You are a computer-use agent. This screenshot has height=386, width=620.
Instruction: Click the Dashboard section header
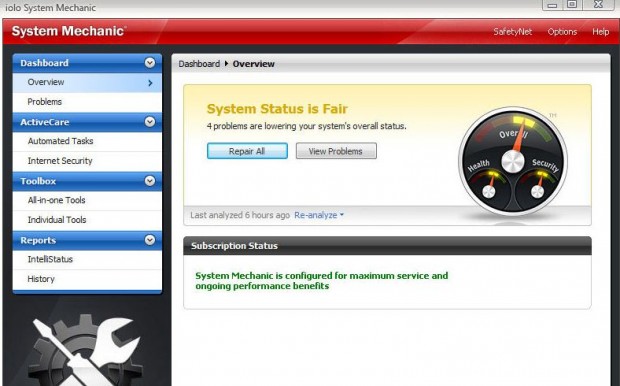tap(87, 63)
